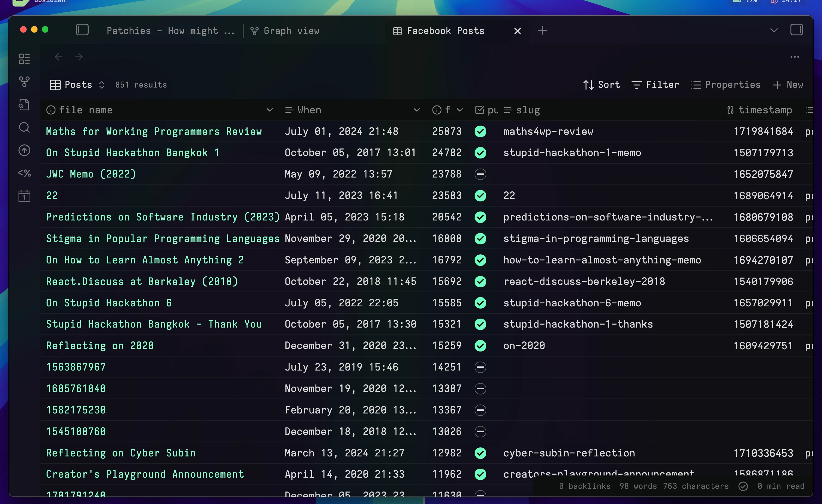Uncheck published for Maths for Working Programmers Review

pos(480,131)
